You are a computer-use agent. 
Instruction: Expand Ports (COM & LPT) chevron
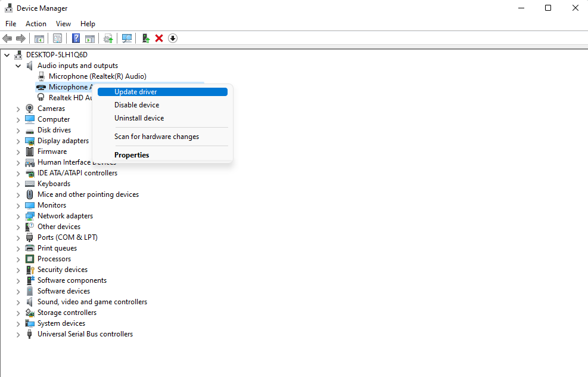[18, 237]
